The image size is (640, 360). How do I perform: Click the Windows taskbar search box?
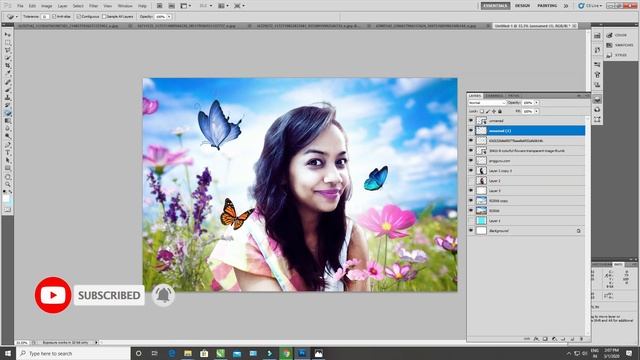point(73,353)
